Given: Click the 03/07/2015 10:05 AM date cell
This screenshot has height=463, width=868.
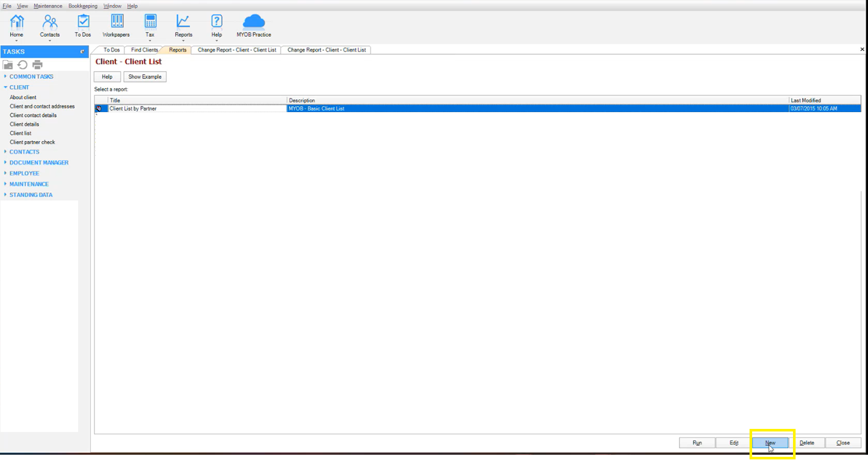Looking at the screenshot, I should pos(825,109).
